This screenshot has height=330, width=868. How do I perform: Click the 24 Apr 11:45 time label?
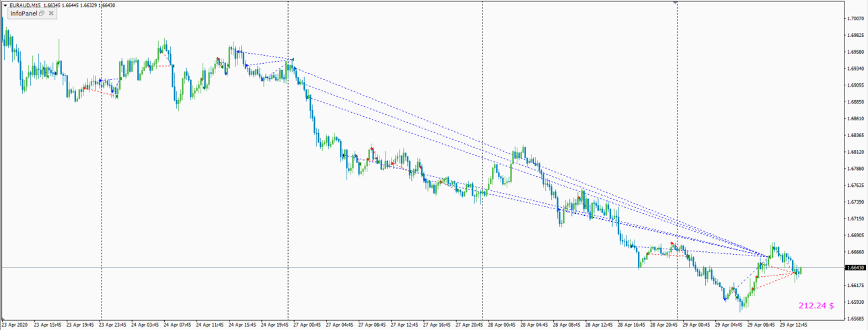[210, 325]
